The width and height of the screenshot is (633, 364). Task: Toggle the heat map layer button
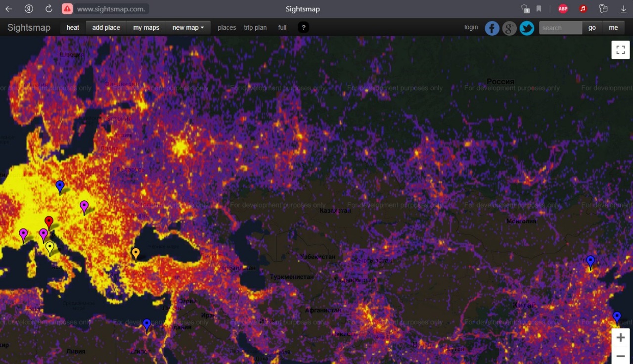tap(73, 28)
